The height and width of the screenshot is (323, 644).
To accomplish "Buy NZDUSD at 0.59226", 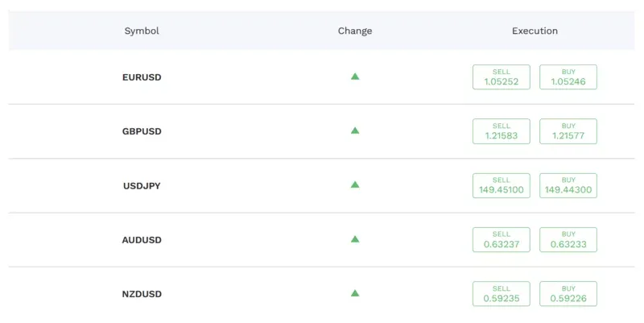I will pyautogui.click(x=568, y=294).
